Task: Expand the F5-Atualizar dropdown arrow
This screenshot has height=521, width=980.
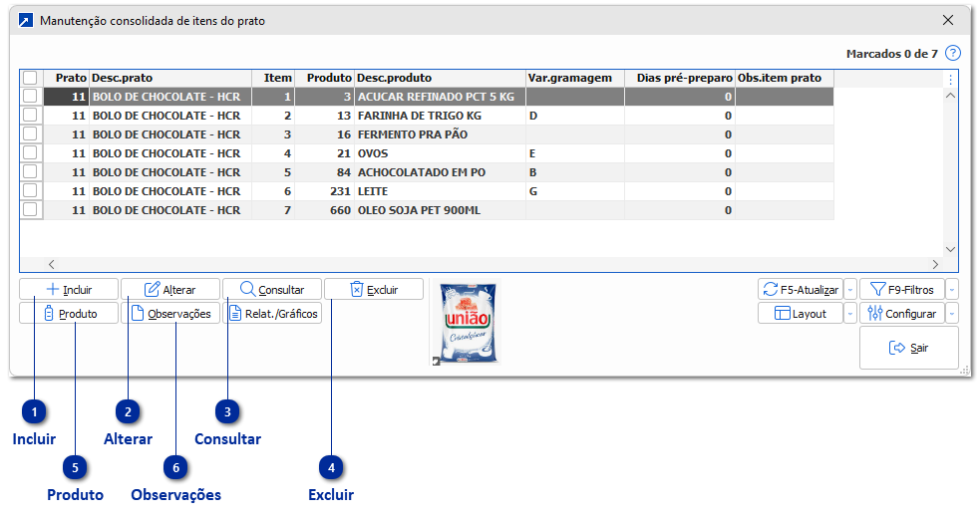Action: point(850,289)
